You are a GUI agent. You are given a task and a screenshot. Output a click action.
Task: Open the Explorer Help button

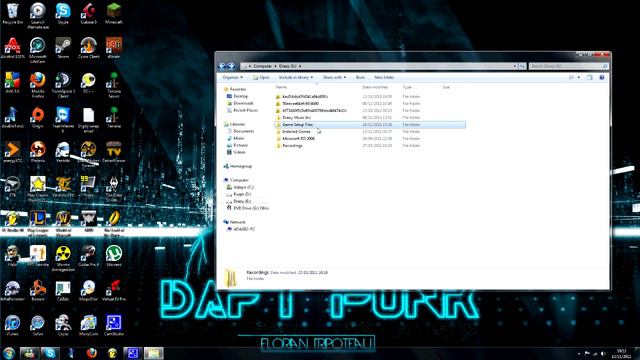[602, 77]
